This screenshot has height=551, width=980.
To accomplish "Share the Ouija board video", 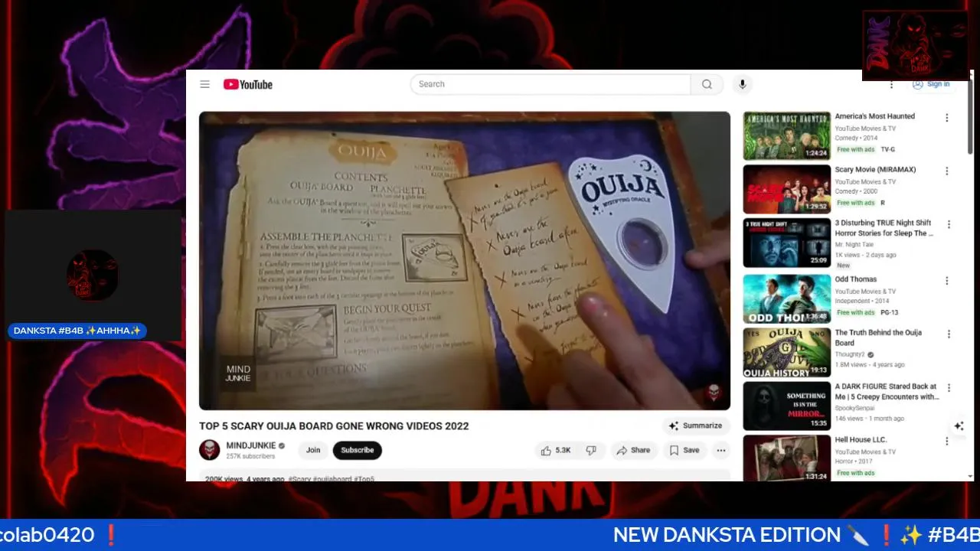I will (633, 451).
